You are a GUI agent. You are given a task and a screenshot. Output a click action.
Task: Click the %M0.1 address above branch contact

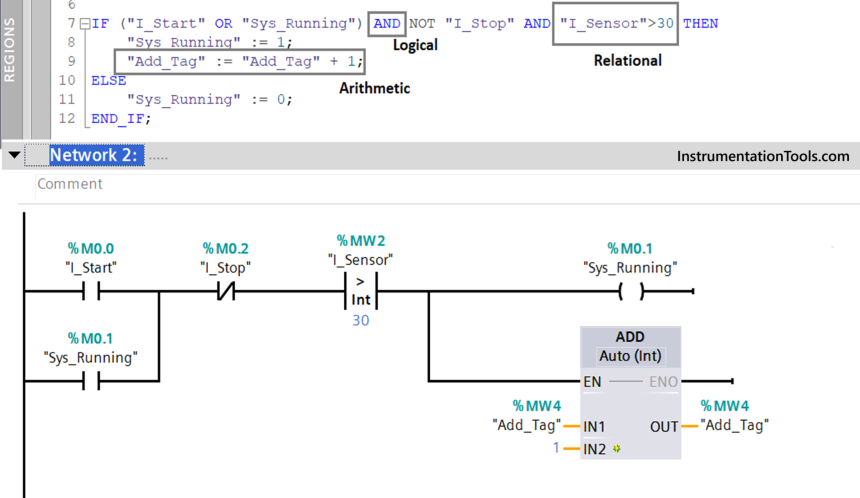(90, 338)
